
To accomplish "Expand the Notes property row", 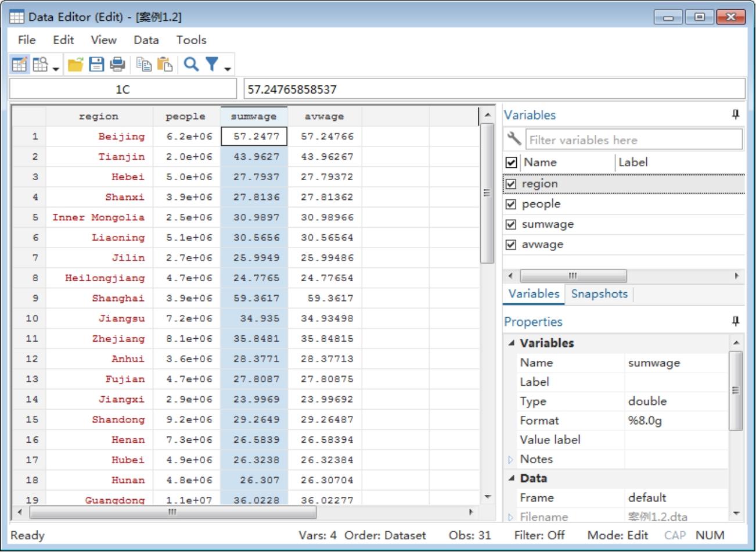I will click(511, 460).
